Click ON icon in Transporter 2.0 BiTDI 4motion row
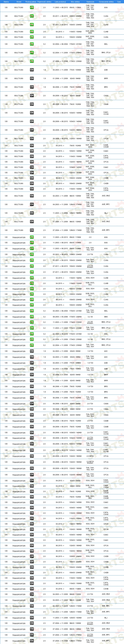Viewport: 124px width, 644px height. click(32, 462)
